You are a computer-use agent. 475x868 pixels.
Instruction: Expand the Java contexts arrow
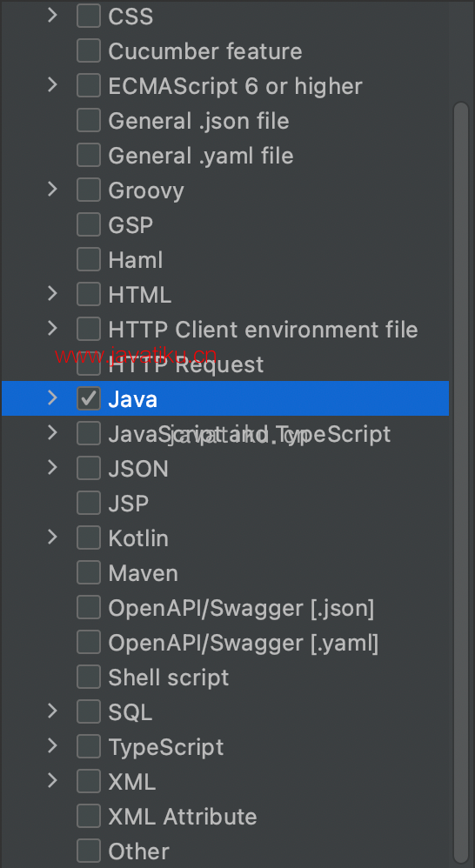pos(52,398)
